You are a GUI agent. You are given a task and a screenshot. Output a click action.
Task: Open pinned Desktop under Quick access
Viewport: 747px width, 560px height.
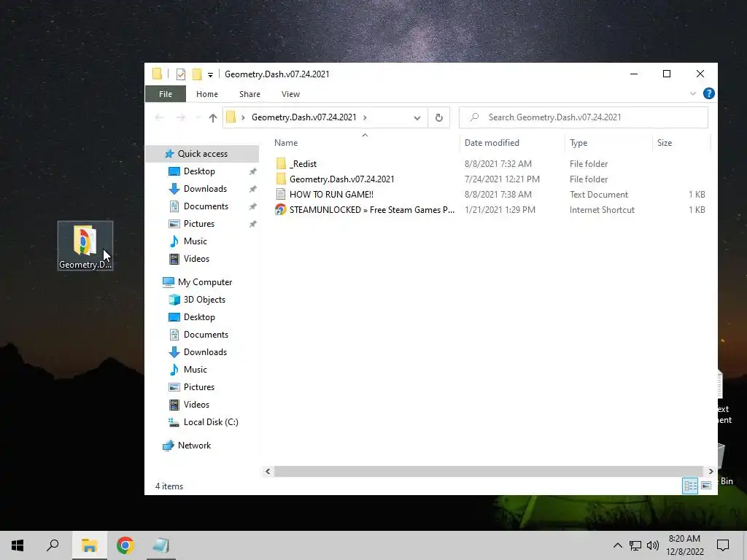[199, 171]
